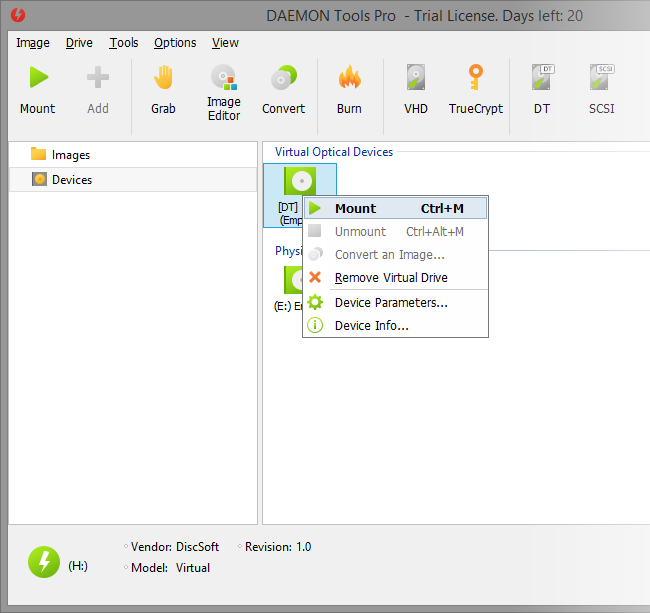Open the Grab disc tool
The image size is (650, 613).
click(x=163, y=90)
